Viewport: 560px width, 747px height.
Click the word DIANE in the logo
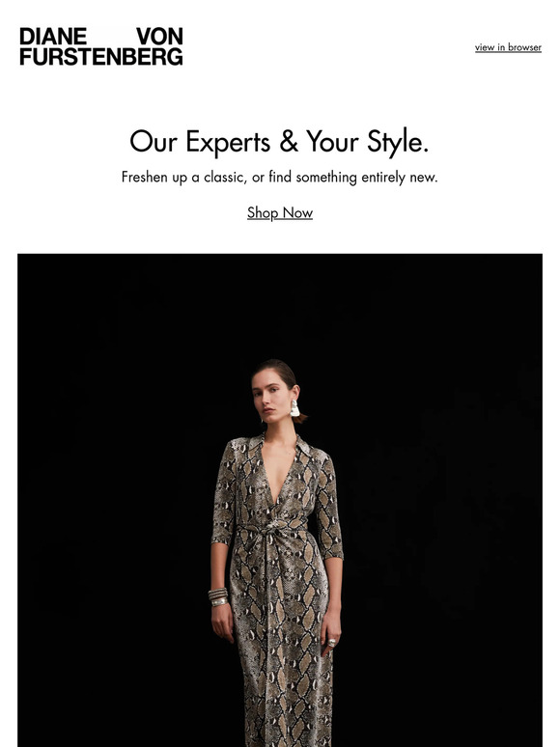coord(53,37)
